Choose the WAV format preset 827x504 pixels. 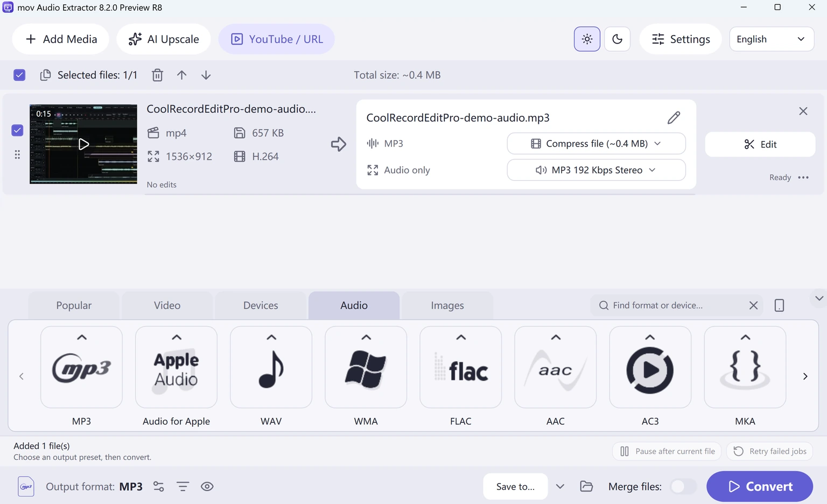(x=271, y=367)
